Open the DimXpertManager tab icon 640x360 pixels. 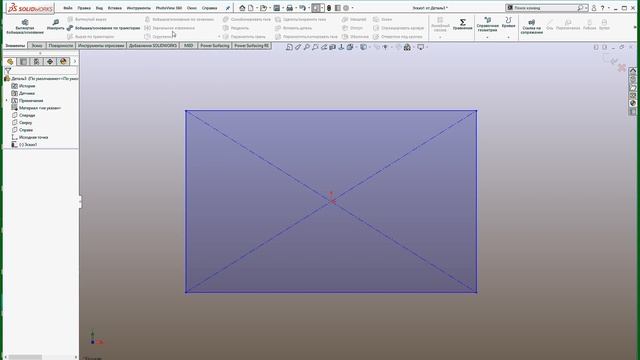tap(50, 61)
